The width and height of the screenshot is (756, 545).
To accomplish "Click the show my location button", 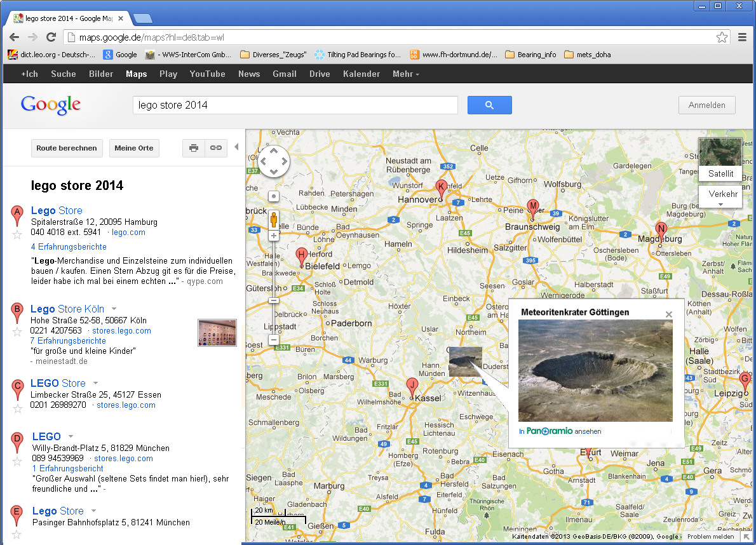I will [273, 197].
